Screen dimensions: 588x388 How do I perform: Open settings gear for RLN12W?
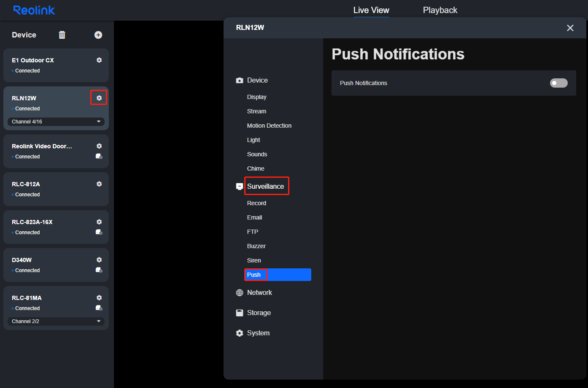(99, 98)
